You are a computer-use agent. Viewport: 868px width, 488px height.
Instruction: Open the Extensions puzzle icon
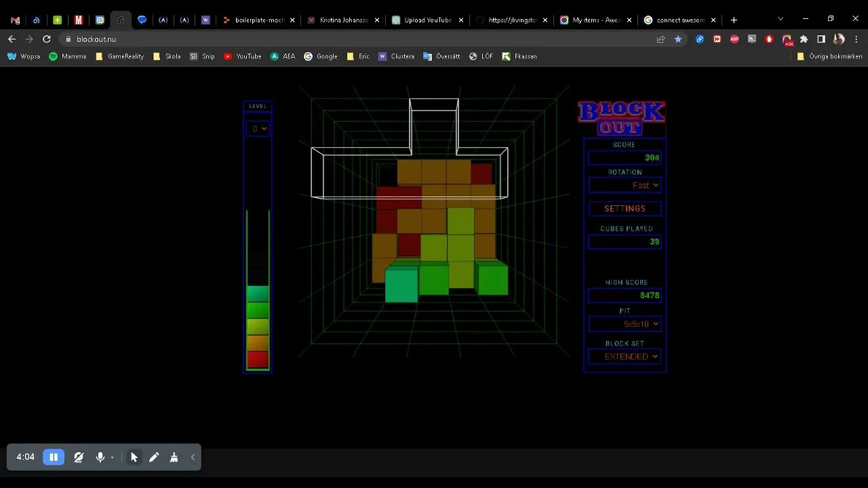pos(804,39)
